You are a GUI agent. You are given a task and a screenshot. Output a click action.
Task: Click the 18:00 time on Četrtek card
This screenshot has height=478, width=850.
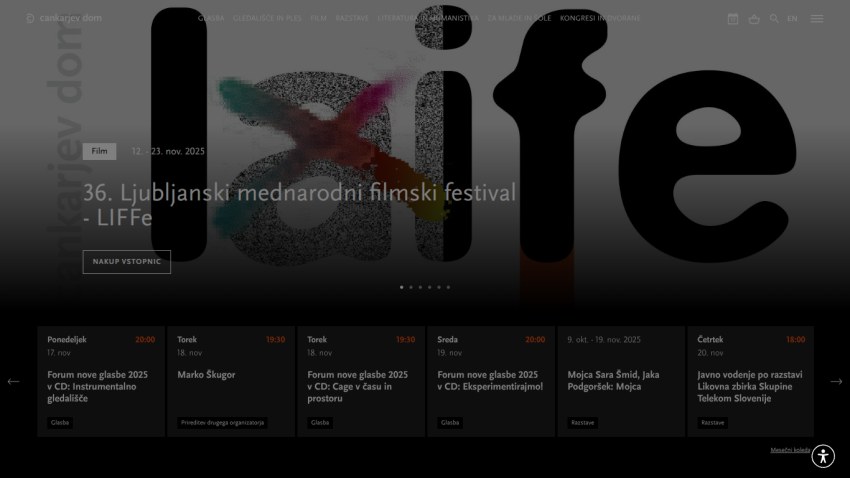795,340
